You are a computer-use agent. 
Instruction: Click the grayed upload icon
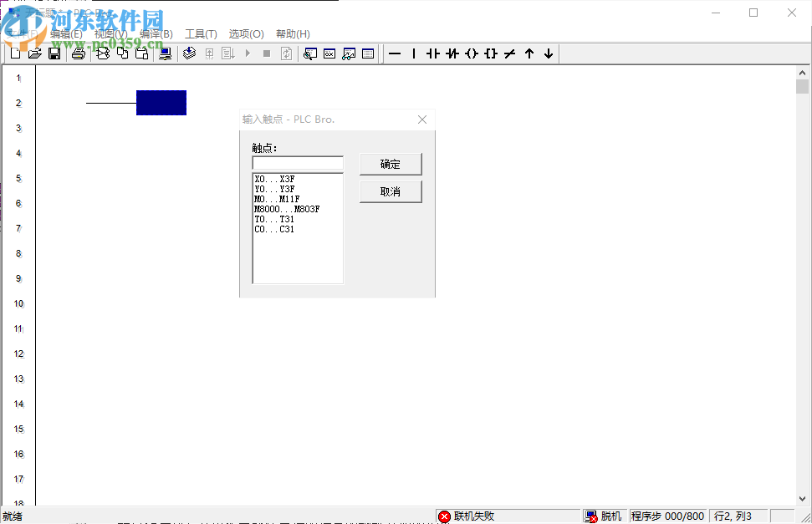click(x=209, y=53)
